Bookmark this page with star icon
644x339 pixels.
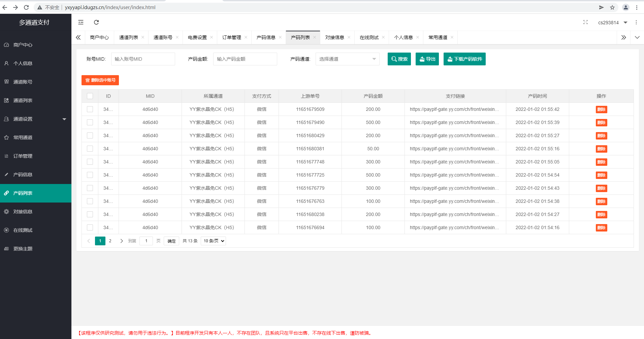[612, 7]
